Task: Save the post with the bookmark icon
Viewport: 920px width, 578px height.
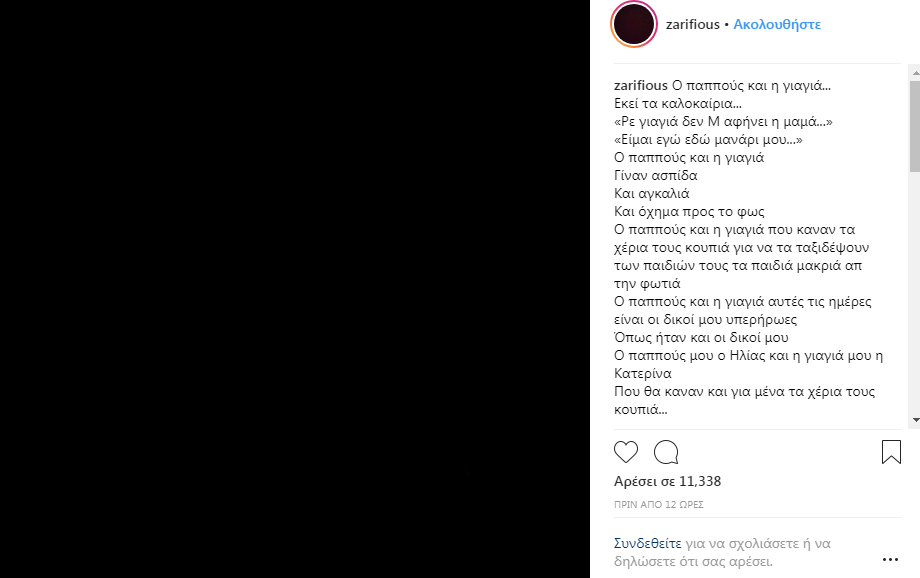Action: 891,452
